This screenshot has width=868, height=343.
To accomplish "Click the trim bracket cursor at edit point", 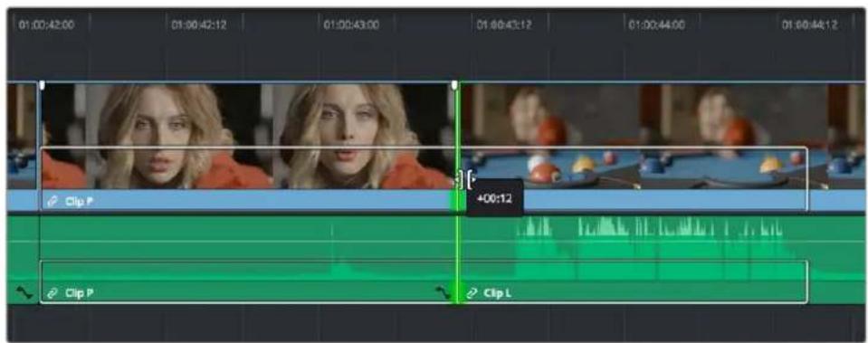I will coord(466,179).
